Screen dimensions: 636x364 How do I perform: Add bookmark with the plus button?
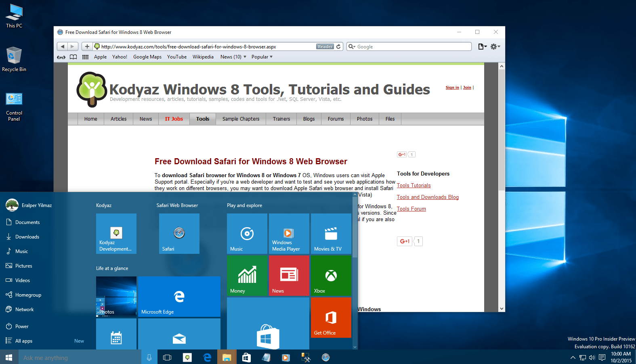click(87, 46)
